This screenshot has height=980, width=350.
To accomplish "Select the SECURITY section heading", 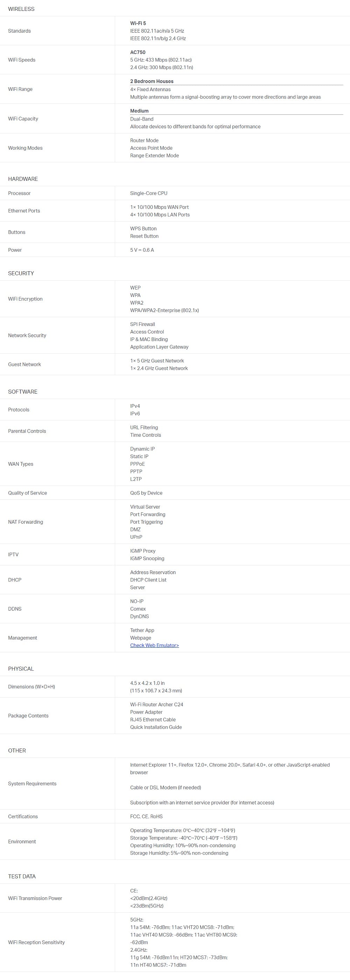I will (x=21, y=273).
